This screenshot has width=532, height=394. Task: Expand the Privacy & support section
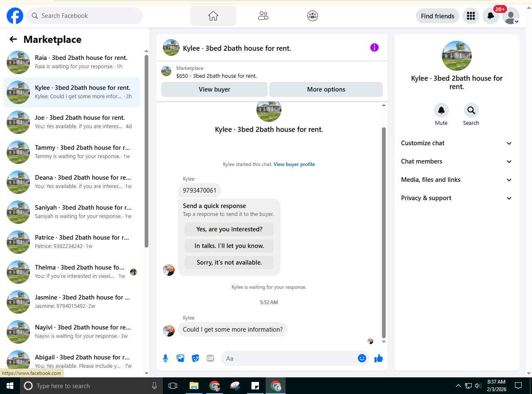click(x=457, y=198)
